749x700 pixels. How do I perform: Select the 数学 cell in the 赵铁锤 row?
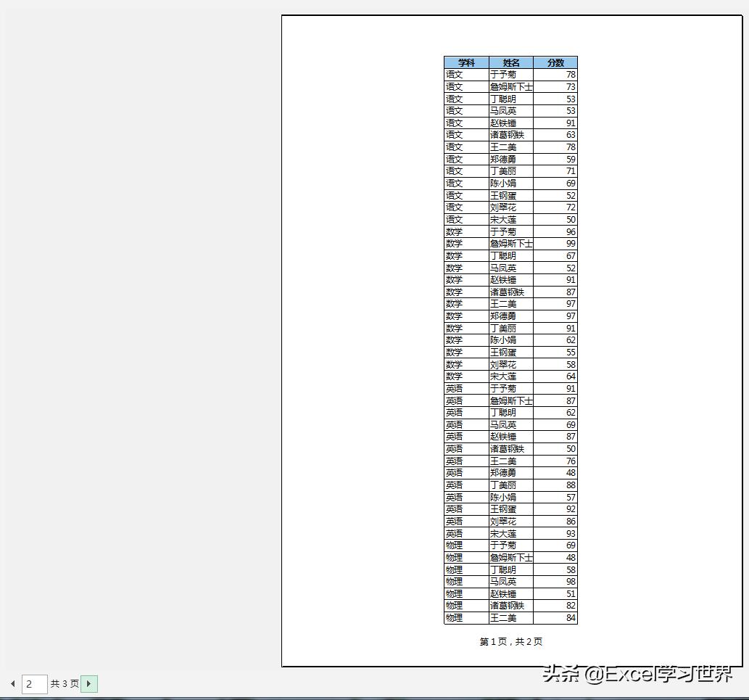466,280
